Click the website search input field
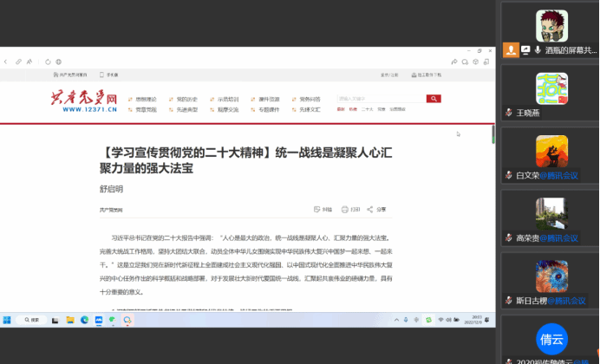 pos(380,99)
